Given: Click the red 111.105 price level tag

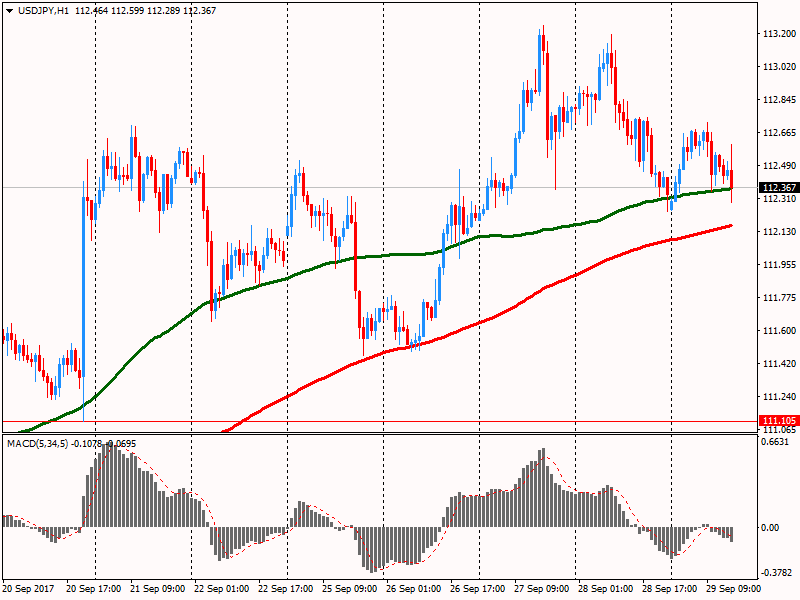Looking at the screenshot, I should tap(778, 420).
